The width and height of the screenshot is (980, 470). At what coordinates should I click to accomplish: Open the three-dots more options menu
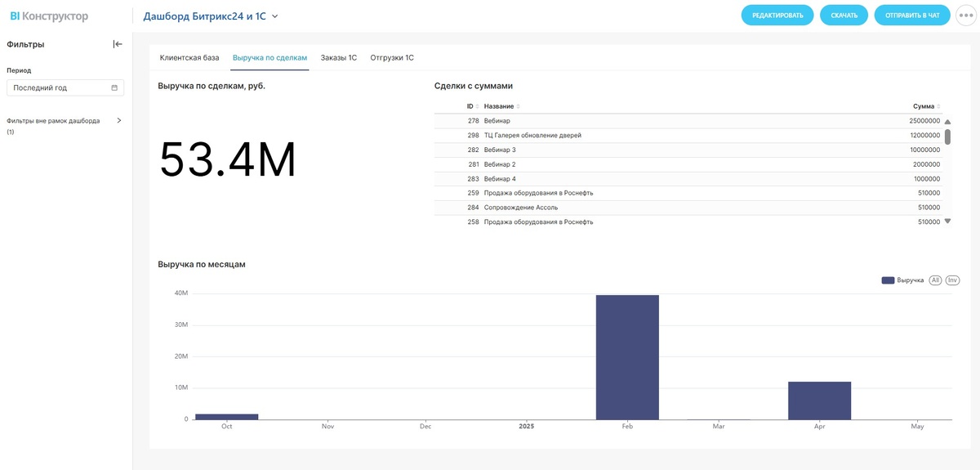[968, 16]
